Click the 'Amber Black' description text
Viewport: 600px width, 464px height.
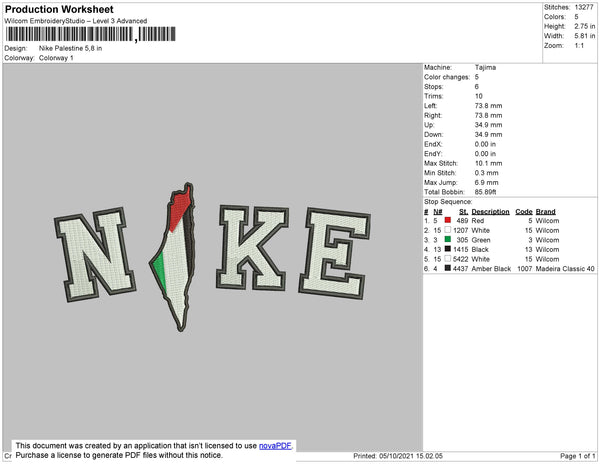(491, 269)
